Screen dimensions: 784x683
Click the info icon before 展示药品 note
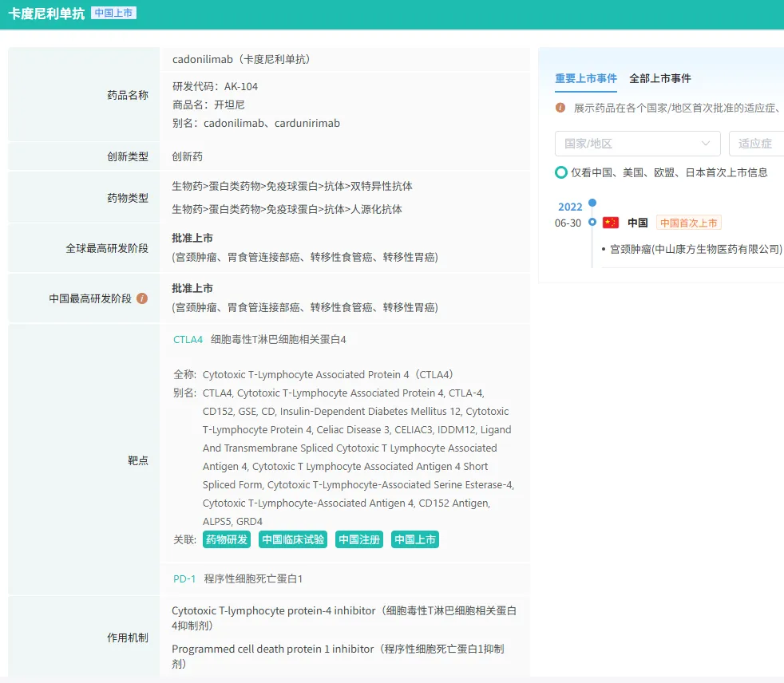pos(560,108)
